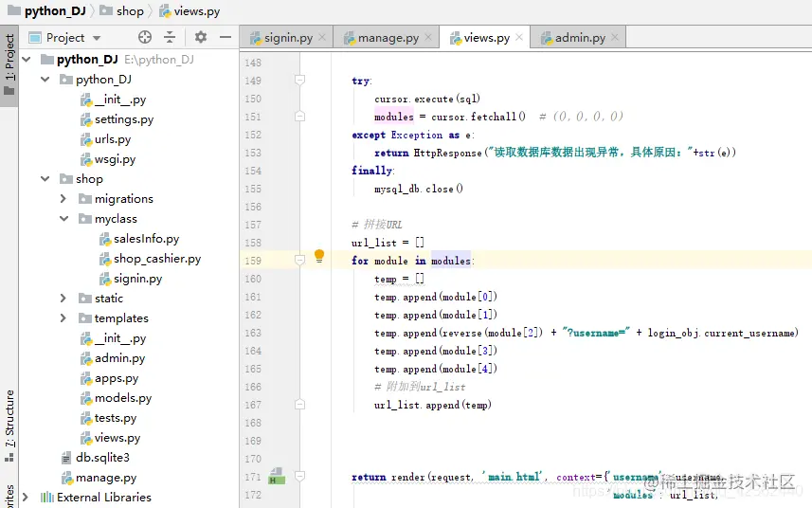Expand the migrations folder
The height and width of the screenshot is (508, 812).
pos(63,199)
